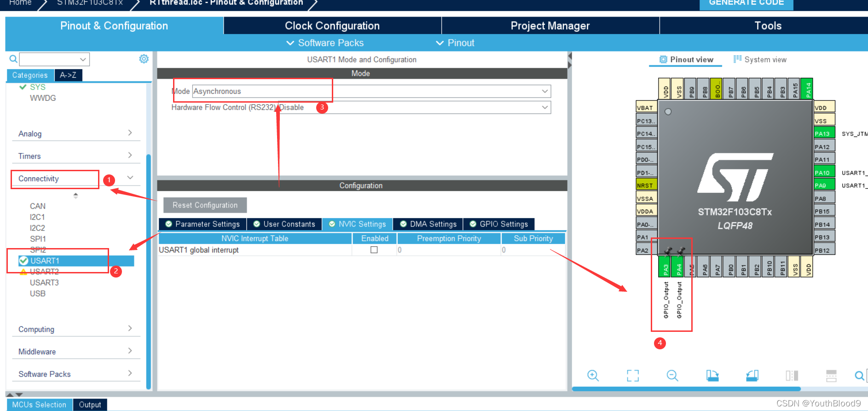Select SYS in the category list

click(x=38, y=87)
